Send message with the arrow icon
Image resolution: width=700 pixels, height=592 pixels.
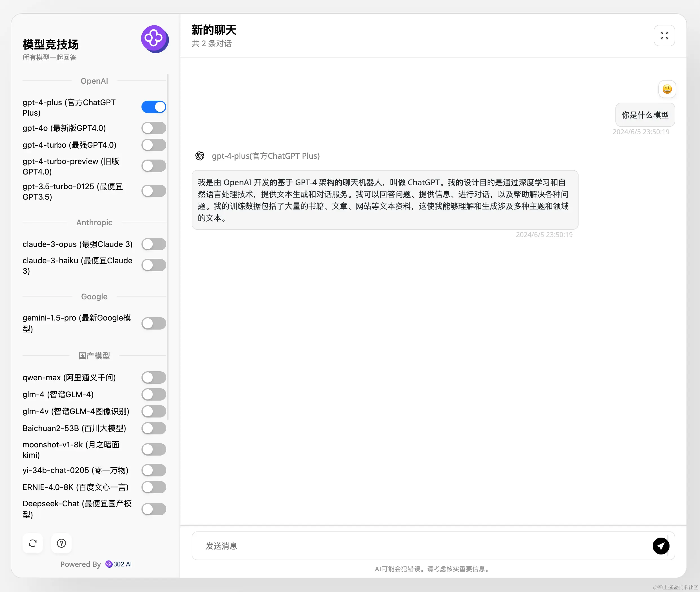[x=661, y=546]
